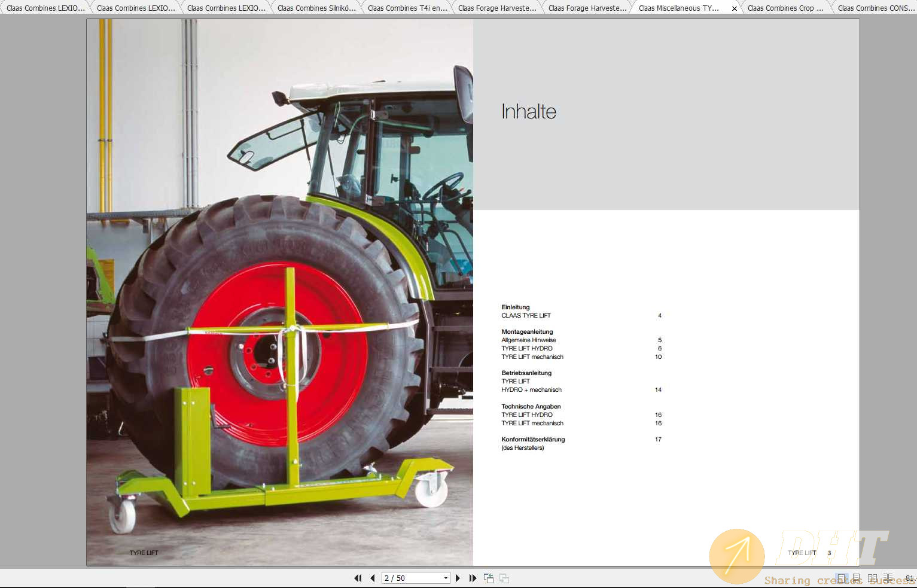The width and height of the screenshot is (917, 588).
Task: Switch to the third Claas Combines LEXIO... tab
Action: 226,8
